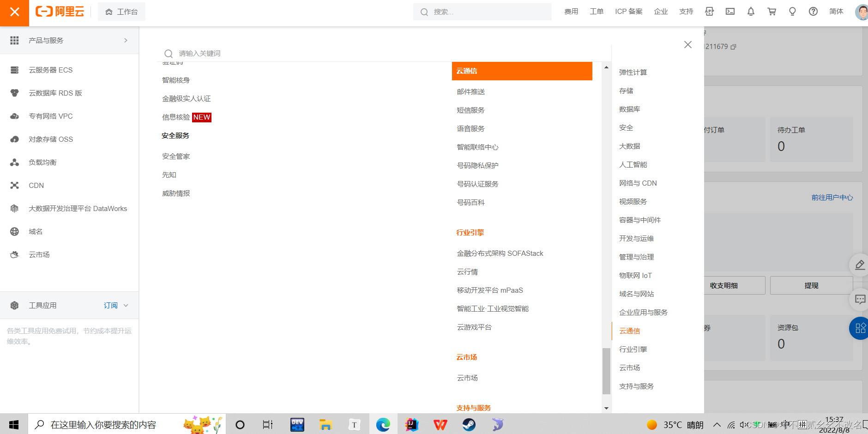Click 工具应用 section icon
The width and height of the screenshot is (868, 434).
coord(14,306)
